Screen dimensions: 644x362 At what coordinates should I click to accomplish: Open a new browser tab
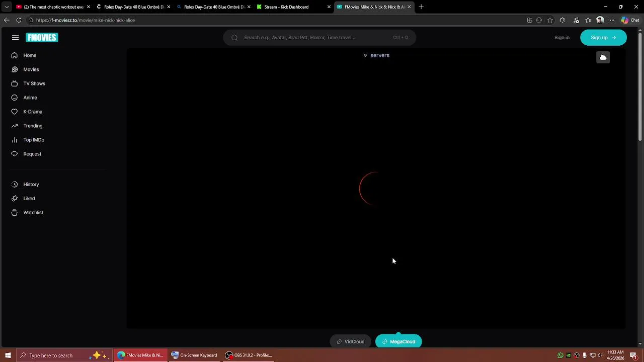[421, 7]
